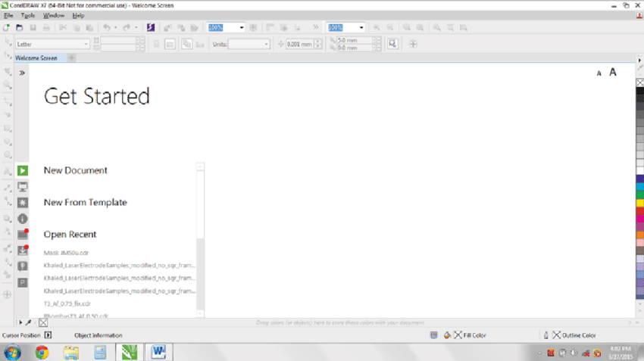
Task: Add a new document tab with plus
Action: (x=71, y=58)
